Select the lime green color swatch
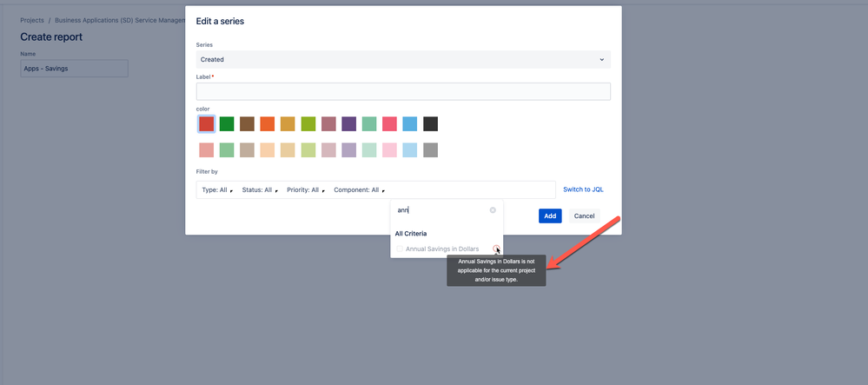This screenshot has width=868, height=385. click(308, 124)
